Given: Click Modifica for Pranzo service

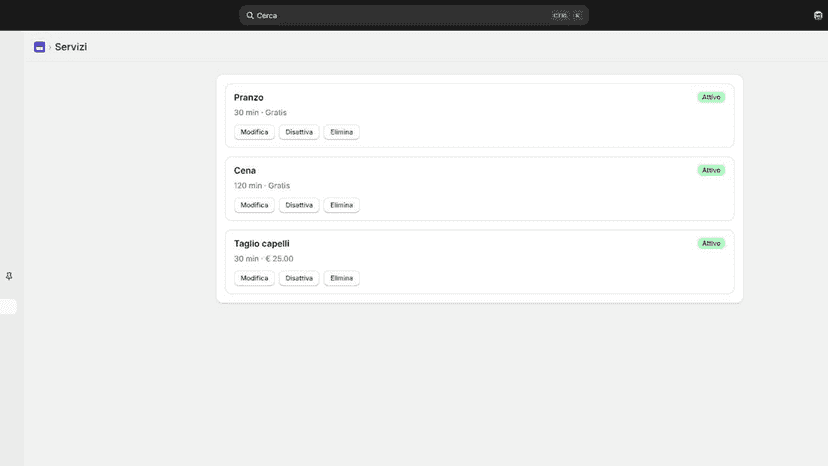Looking at the screenshot, I should (254, 132).
